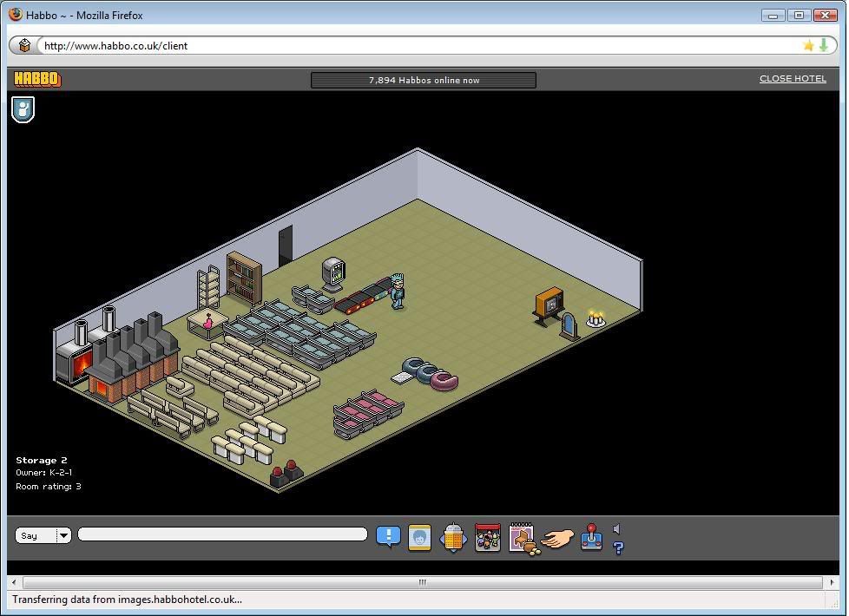Open the games joystick icon

pos(591,537)
